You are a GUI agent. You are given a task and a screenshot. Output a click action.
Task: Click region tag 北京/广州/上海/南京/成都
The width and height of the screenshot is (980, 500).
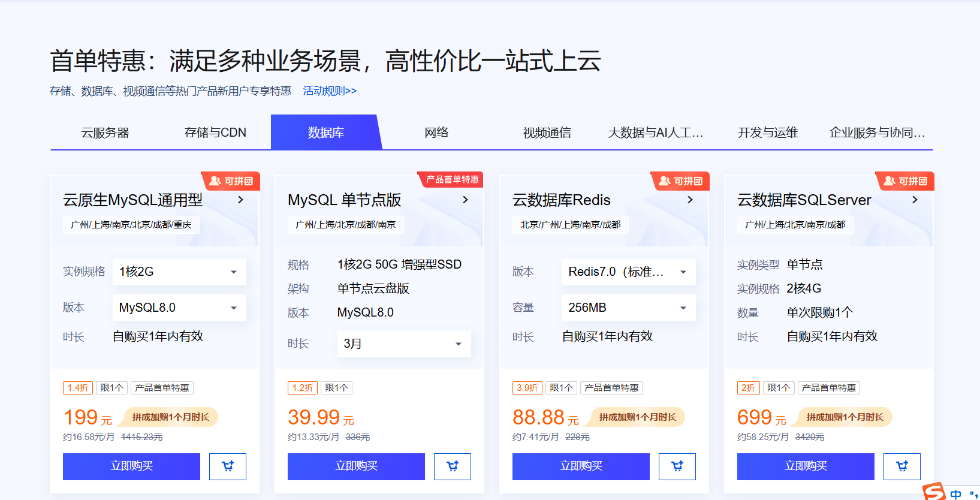click(571, 225)
